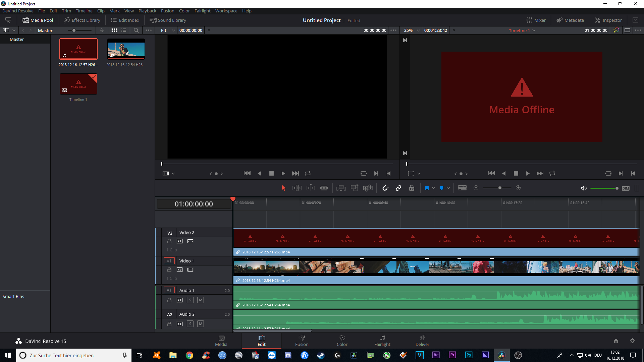Image resolution: width=644 pixels, height=362 pixels.
Task: Open project settings gear icon
Action: (x=632, y=341)
